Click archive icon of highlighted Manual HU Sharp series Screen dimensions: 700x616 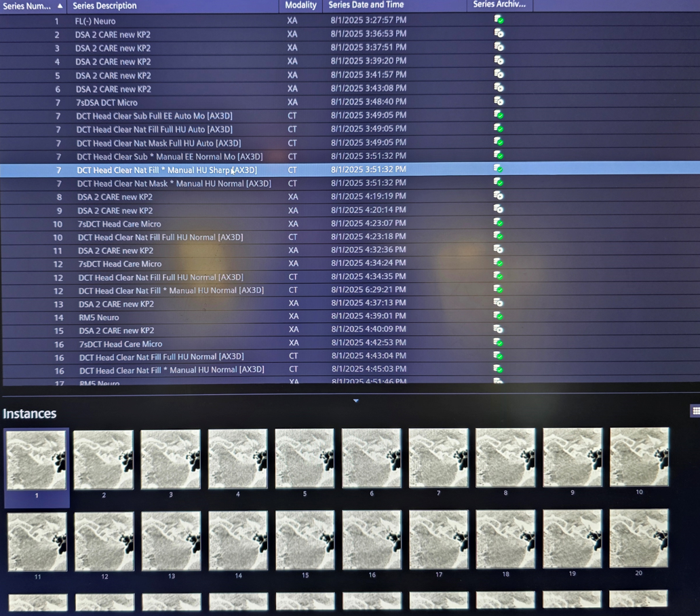point(499,168)
